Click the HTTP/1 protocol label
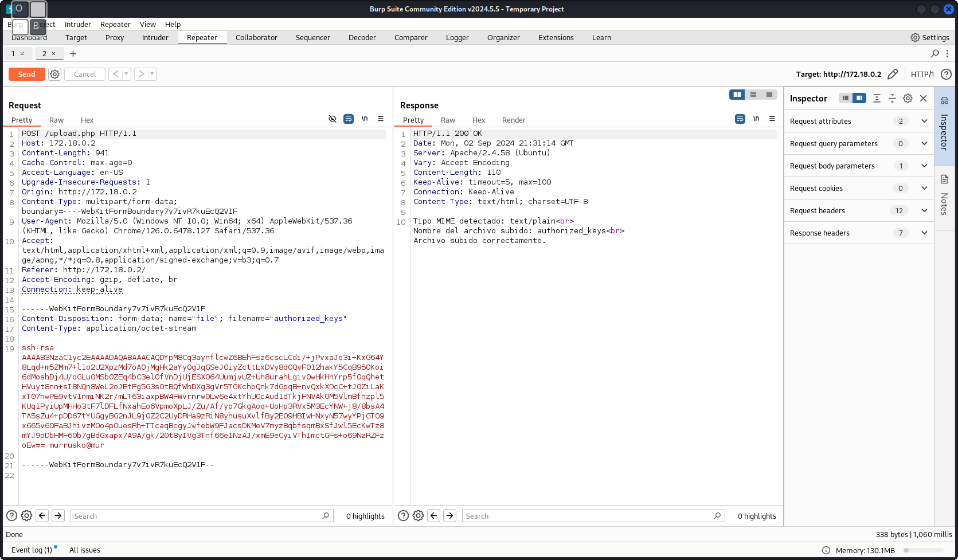 (x=922, y=74)
